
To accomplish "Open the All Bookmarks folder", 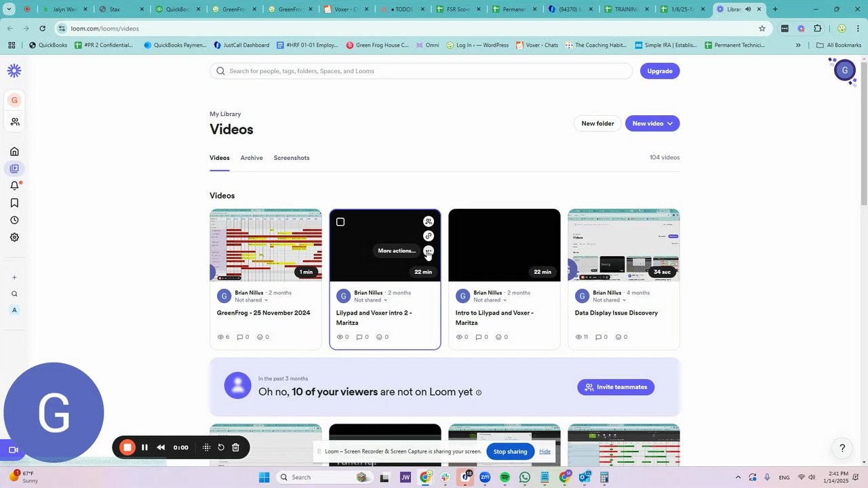I will click(x=839, y=45).
